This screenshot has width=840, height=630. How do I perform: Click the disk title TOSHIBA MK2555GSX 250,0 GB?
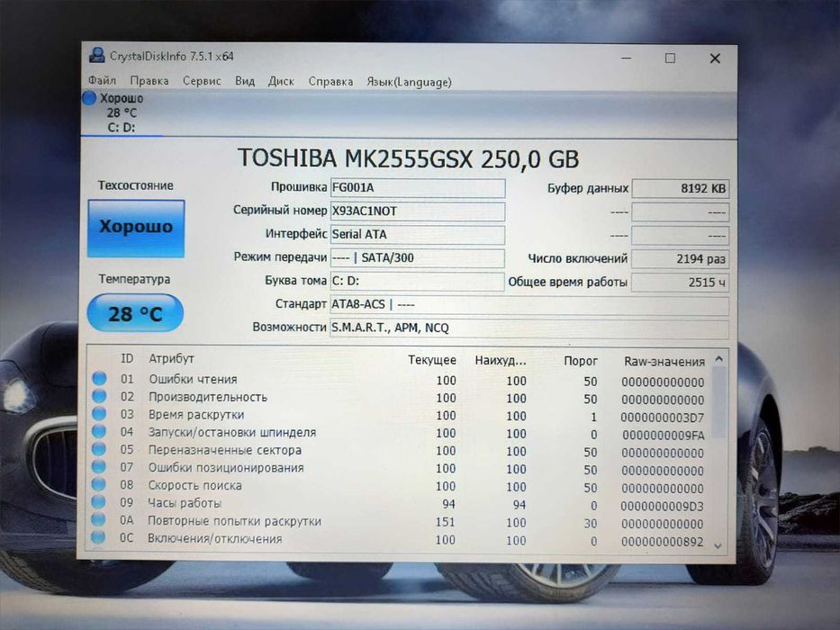point(408,158)
